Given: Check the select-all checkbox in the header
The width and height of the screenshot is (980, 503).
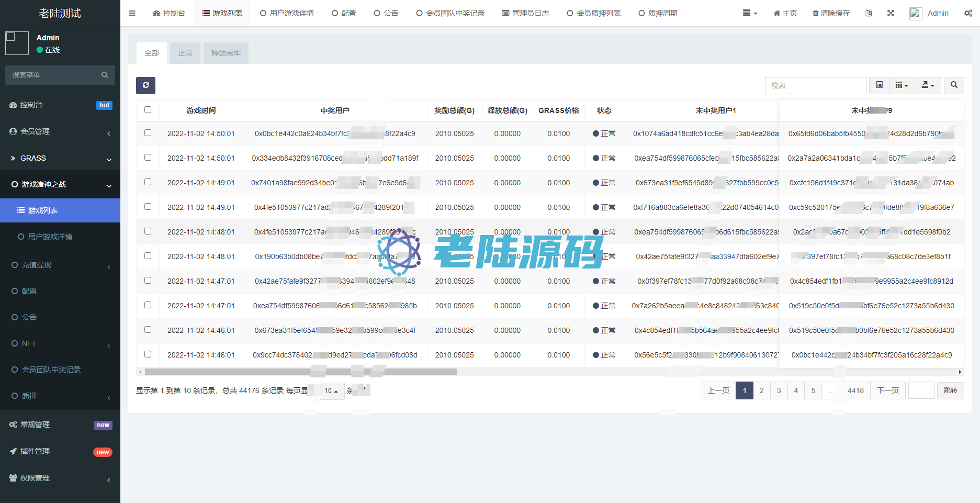Looking at the screenshot, I should tap(148, 110).
